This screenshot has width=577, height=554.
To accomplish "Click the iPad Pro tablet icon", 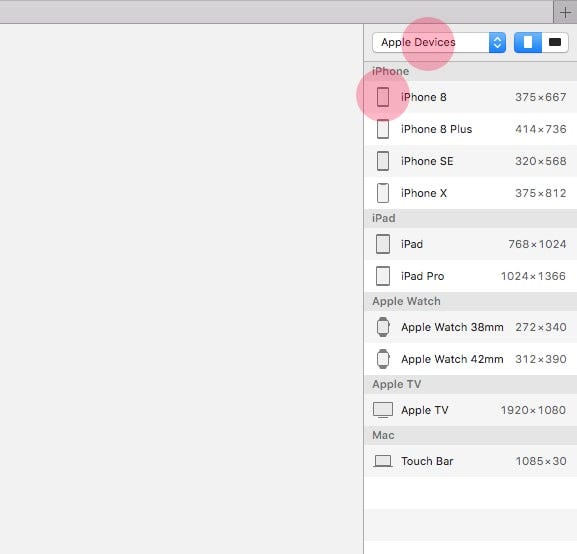I will pyautogui.click(x=383, y=276).
